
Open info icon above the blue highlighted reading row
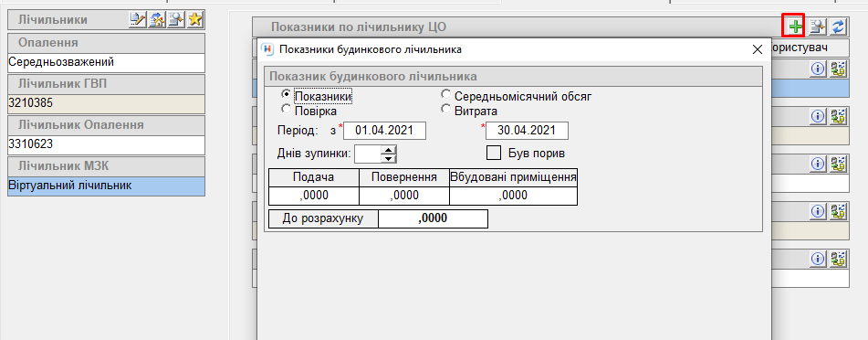click(818, 69)
